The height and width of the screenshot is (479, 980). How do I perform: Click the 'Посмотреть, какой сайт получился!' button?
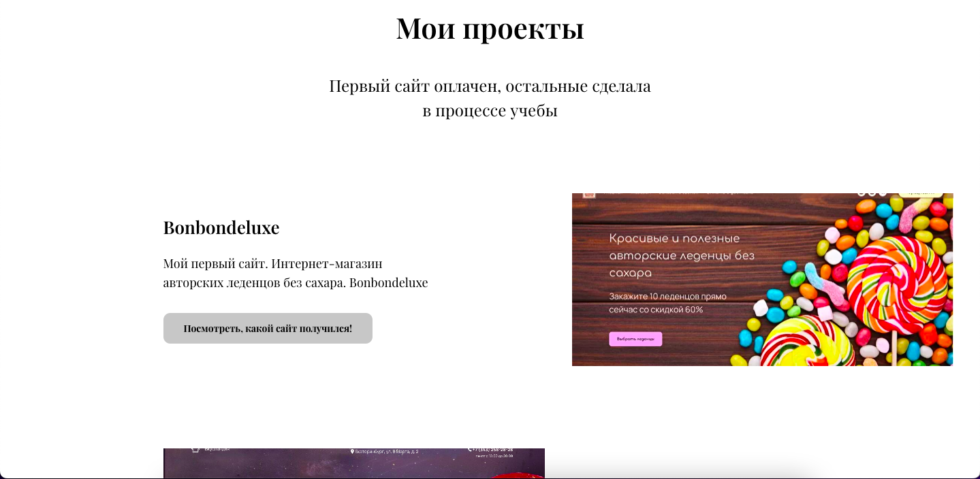[268, 328]
